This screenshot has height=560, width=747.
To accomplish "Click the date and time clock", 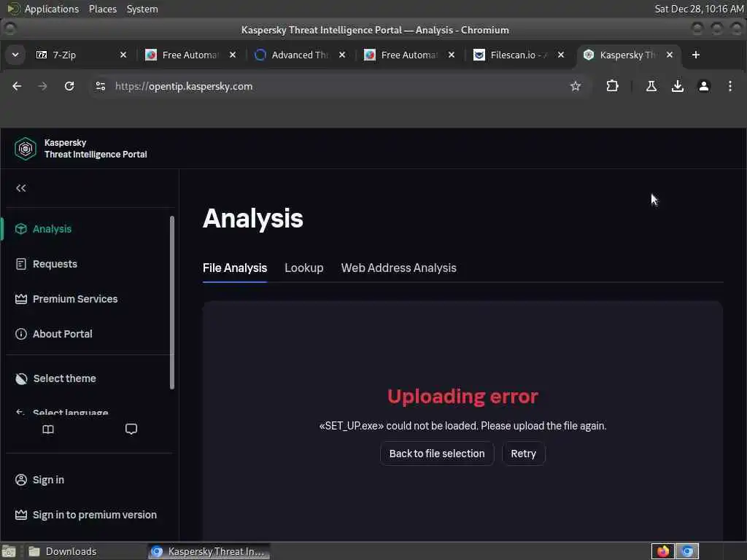I will (x=699, y=9).
